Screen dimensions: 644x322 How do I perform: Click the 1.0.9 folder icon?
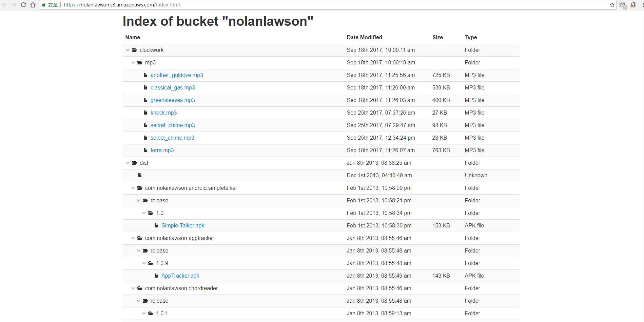tap(151, 263)
